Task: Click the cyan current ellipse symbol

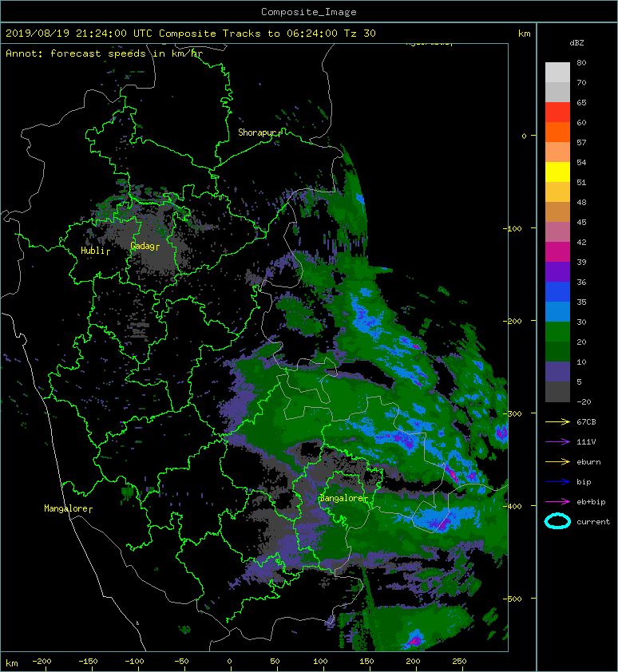Action: coord(557,521)
